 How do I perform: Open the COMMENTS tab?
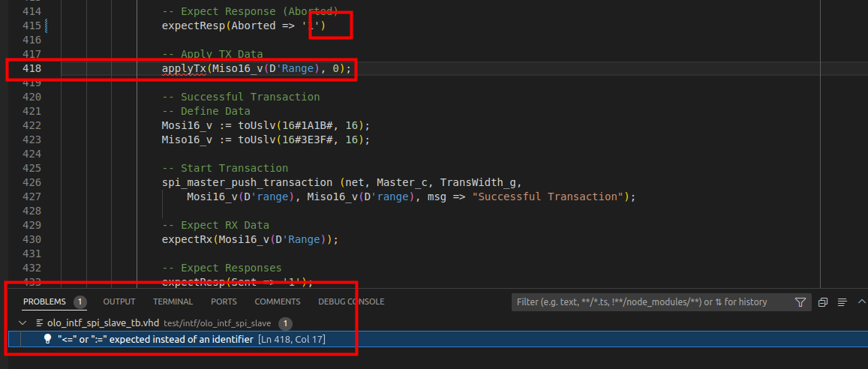point(278,301)
